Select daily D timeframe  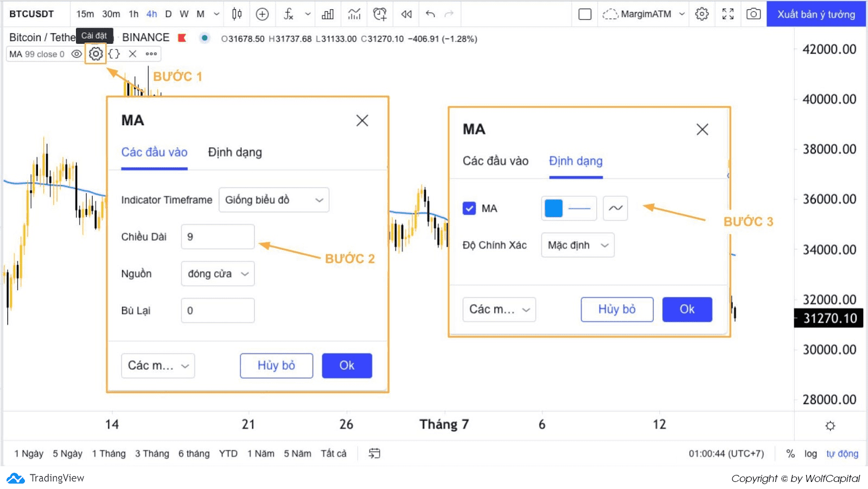coord(168,14)
